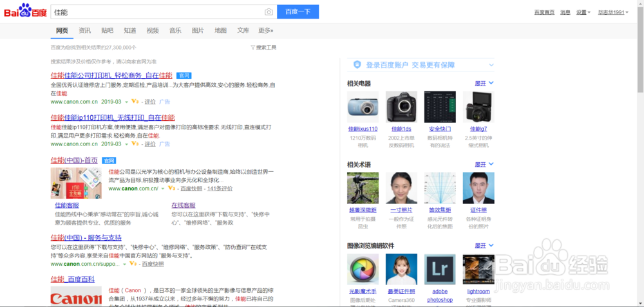
Task: Go to 百度首页 link
Action: [x=544, y=12]
